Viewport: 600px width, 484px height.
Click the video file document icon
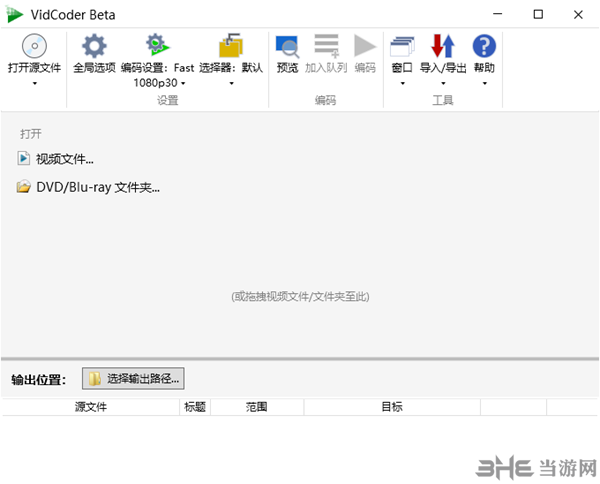(x=23, y=158)
